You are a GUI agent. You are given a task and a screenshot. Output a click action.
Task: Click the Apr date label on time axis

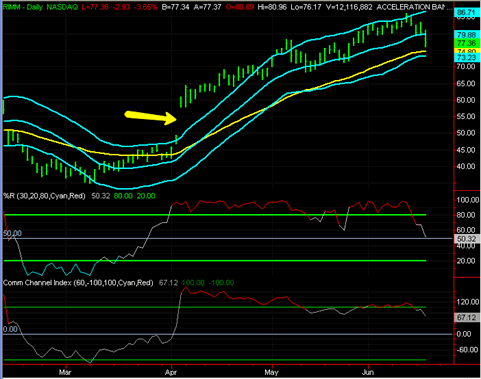click(171, 372)
